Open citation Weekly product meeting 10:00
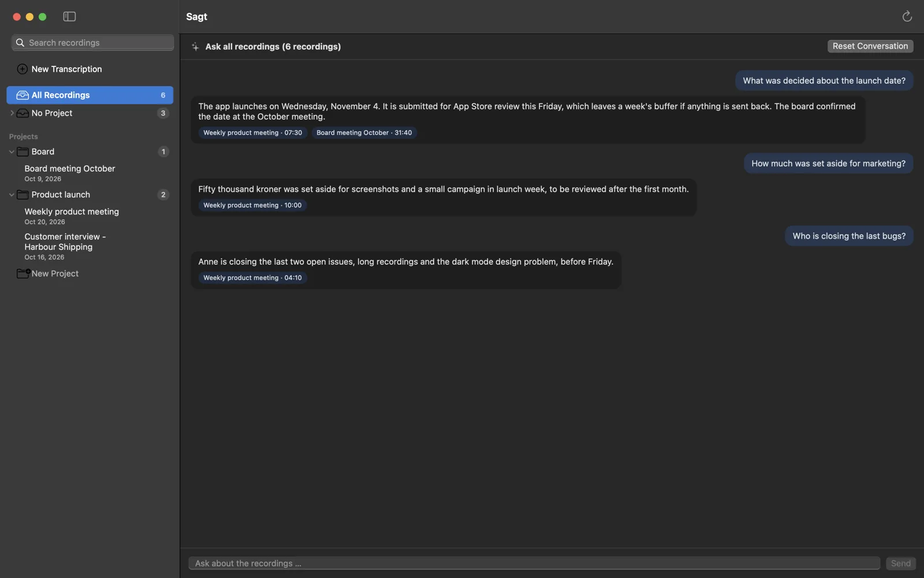 click(x=252, y=205)
